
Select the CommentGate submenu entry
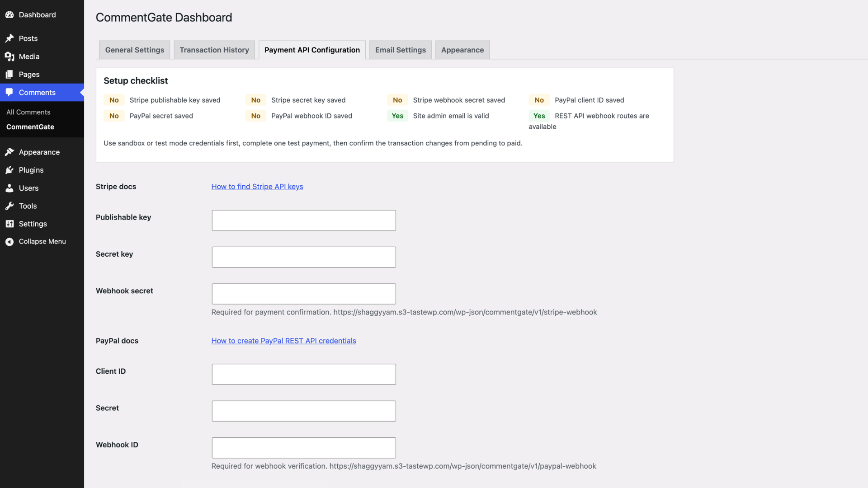(30, 127)
